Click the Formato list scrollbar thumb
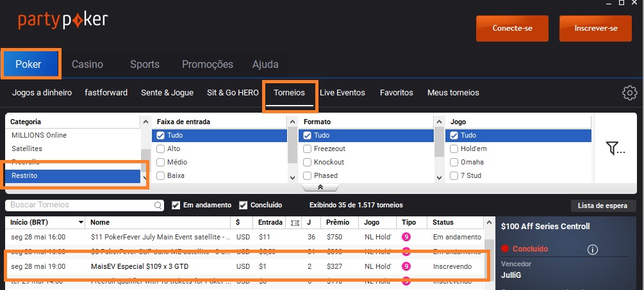644x290 pixels. point(439,142)
